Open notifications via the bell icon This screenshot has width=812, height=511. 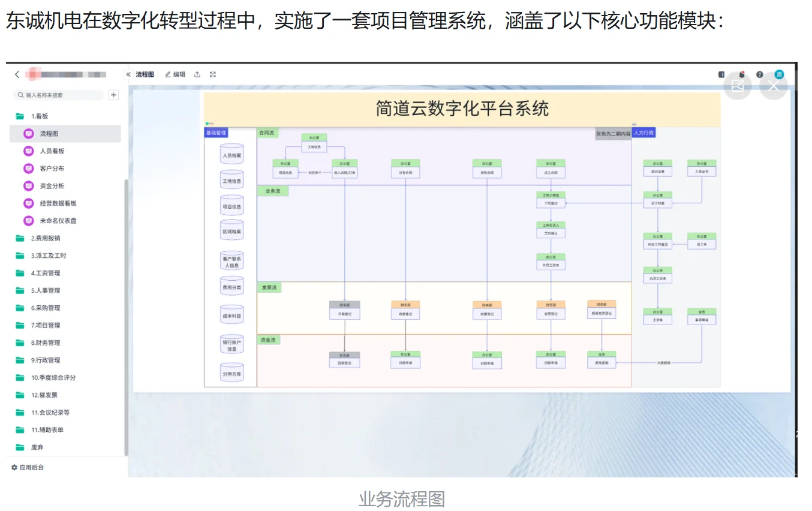pyautogui.click(x=742, y=74)
